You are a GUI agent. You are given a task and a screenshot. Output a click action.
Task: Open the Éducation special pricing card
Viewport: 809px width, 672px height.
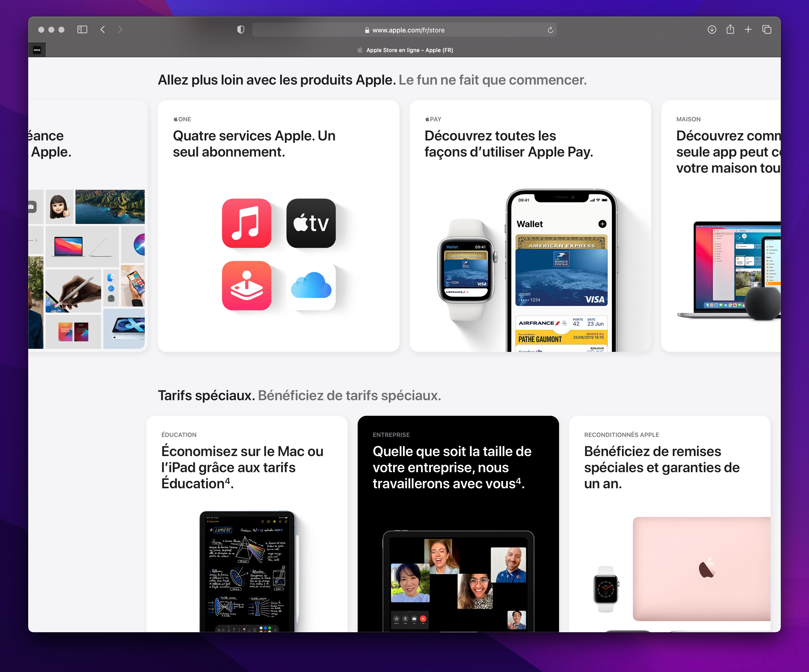point(242,467)
